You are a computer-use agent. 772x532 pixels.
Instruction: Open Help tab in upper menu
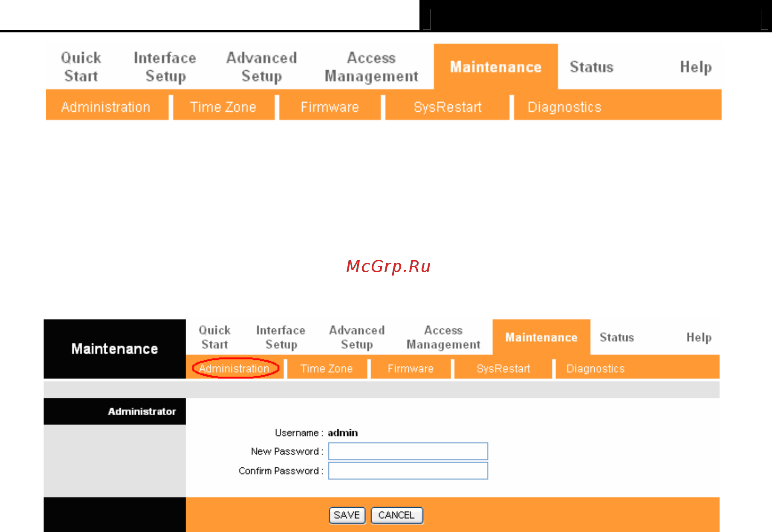pyautogui.click(x=696, y=67)
